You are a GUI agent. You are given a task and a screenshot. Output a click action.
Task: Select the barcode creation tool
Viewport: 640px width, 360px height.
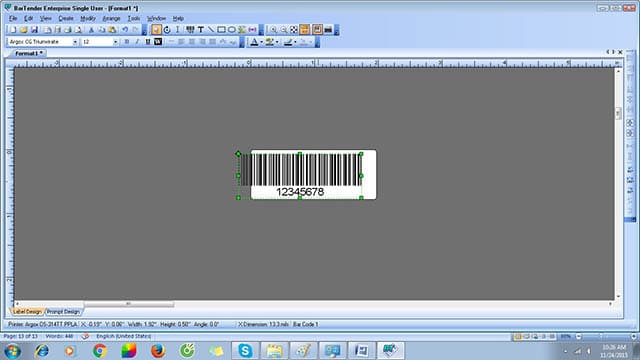click(x=190, y=30)
